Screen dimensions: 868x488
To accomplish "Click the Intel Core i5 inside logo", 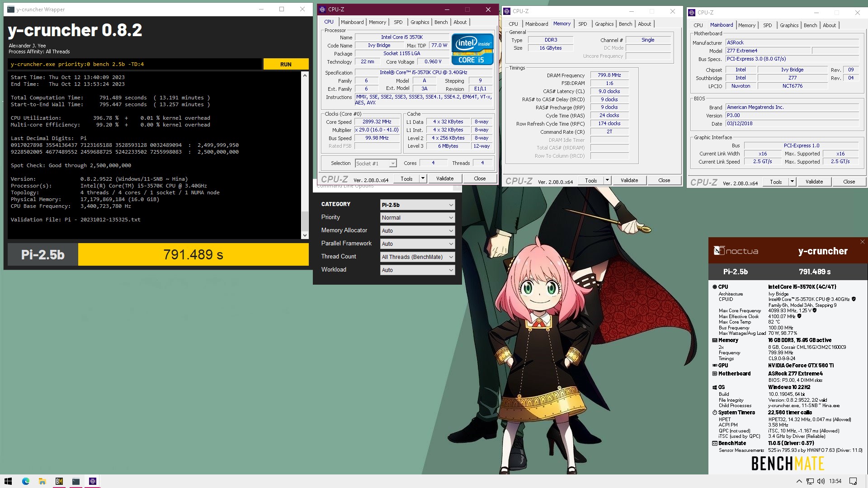I will (472, 49).
